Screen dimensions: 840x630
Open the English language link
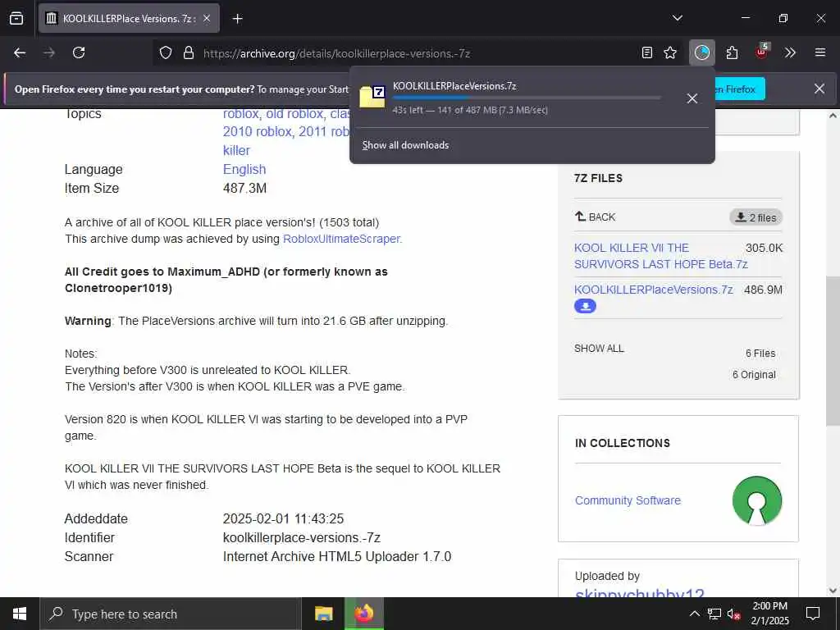pyautogui.click(x=244, y=169)
